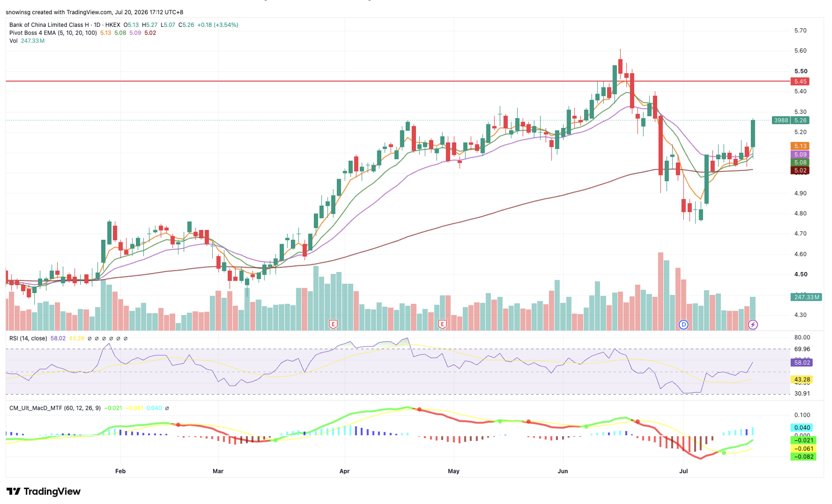The width and height of the screenshot is (832, 504).
Task: Click the bold 5.50 price axis label
Action: pos(801,71)
